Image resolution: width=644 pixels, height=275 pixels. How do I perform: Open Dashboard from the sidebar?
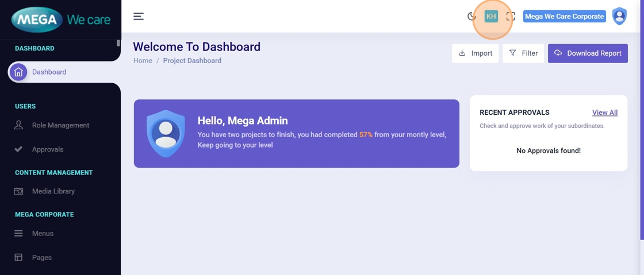(49, 72)
